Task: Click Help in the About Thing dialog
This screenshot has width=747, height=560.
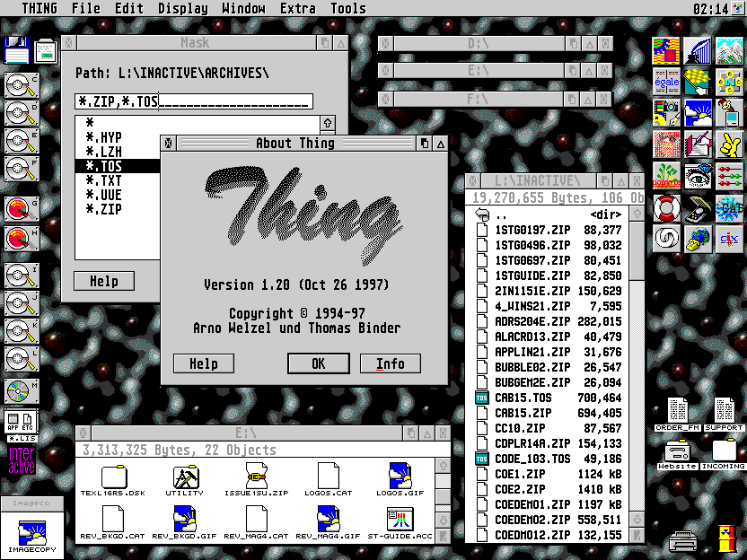Action: (204, 363)
